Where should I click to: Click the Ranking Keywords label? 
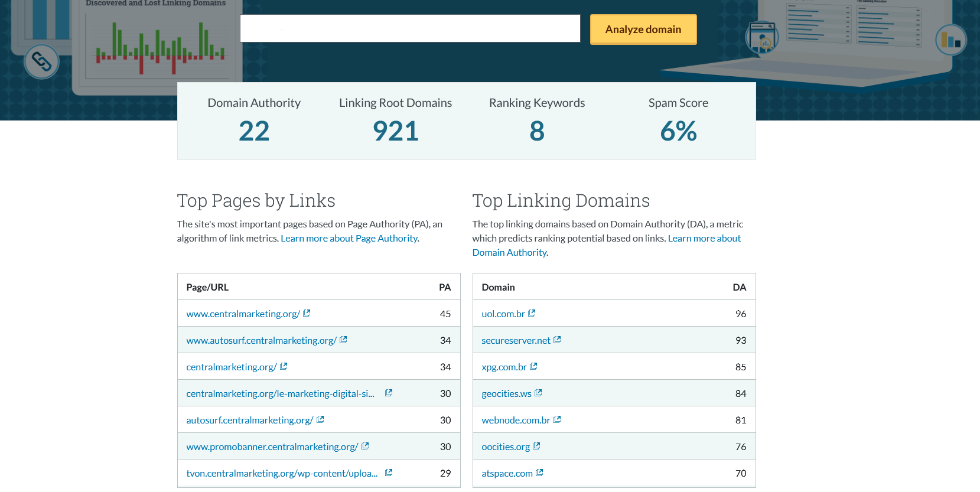(537, 103)
